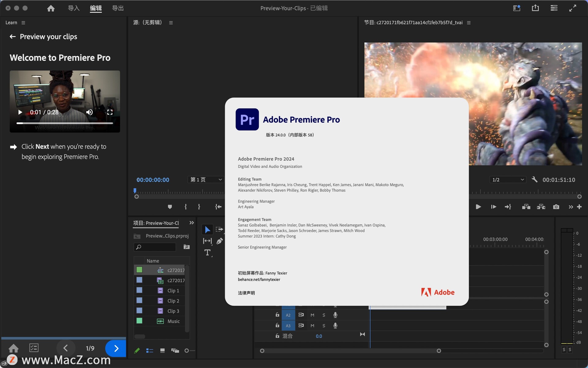Screen dimensions: 588x368
Task: Click the blue Next tutorial button
Action: (116, 348)
